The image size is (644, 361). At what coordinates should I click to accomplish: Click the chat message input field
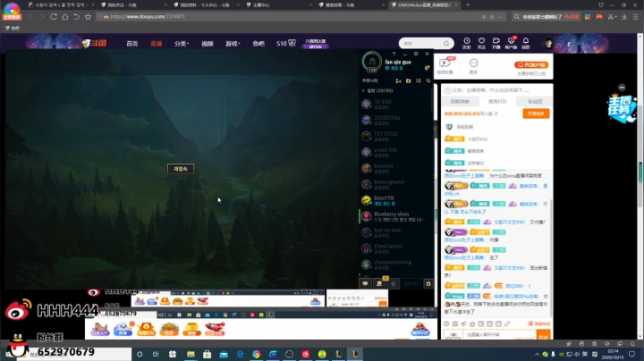pyautogui.click(x=498, y=335)
